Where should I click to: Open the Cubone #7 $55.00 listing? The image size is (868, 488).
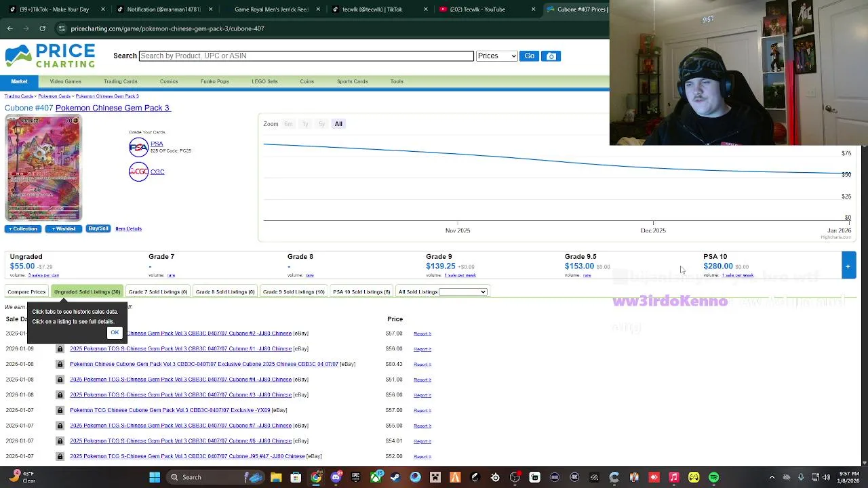pos(181,426)
